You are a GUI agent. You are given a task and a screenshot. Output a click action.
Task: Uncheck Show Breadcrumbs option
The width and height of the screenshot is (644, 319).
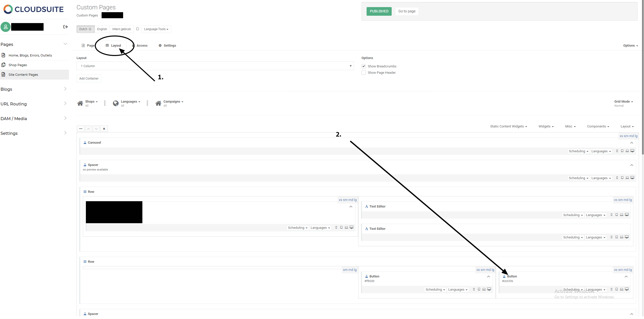[364, 66]
